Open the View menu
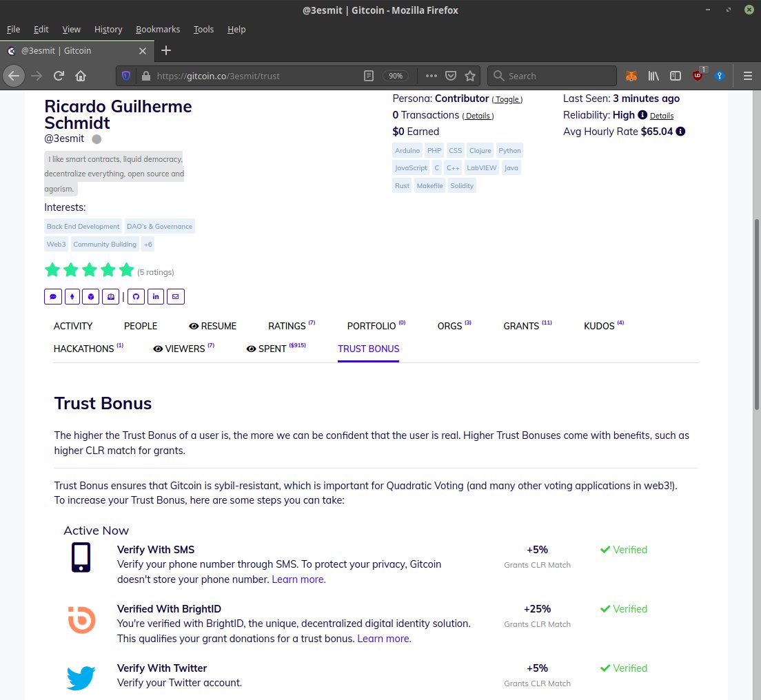 point(72,29)
